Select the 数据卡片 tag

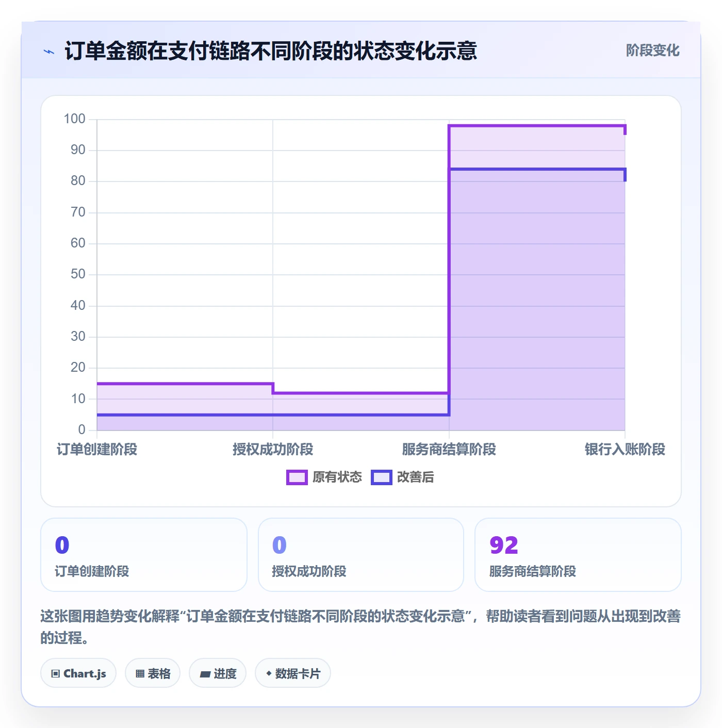pyautogui.click(x=293, y=673)
